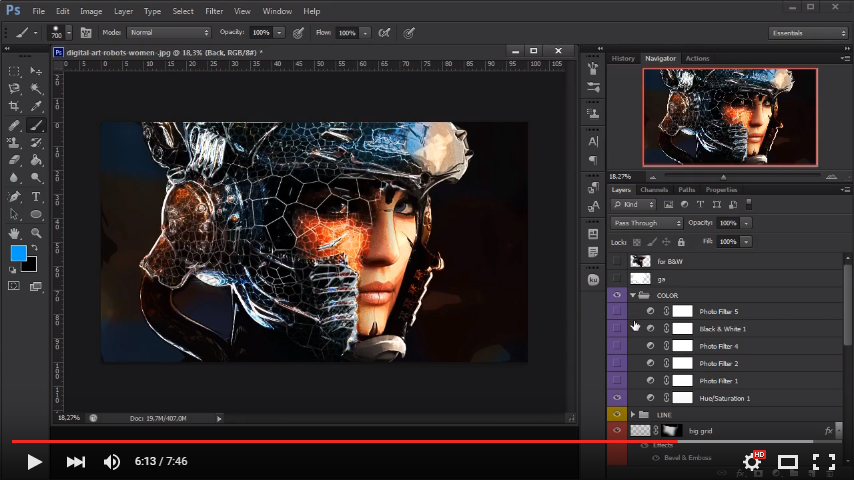Collapse the COLOR group
The image size is (854, 480).
[633, 295]
